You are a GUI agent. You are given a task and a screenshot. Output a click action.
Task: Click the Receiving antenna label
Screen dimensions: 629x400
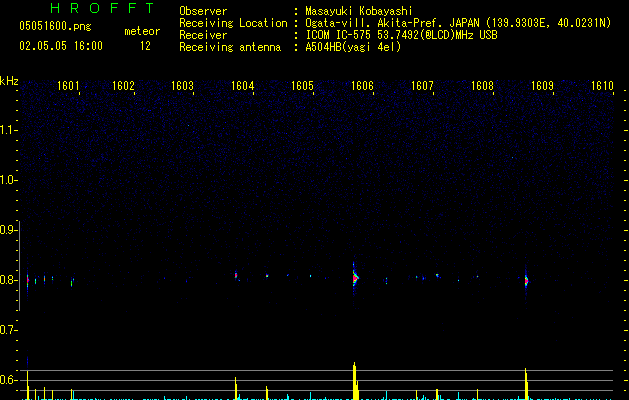[230, 47]
